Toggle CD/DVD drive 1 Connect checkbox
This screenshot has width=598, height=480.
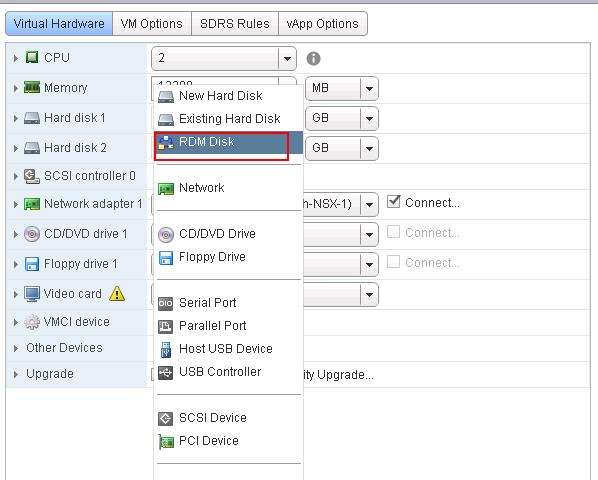pyautogui.click(x=393, y=231)
